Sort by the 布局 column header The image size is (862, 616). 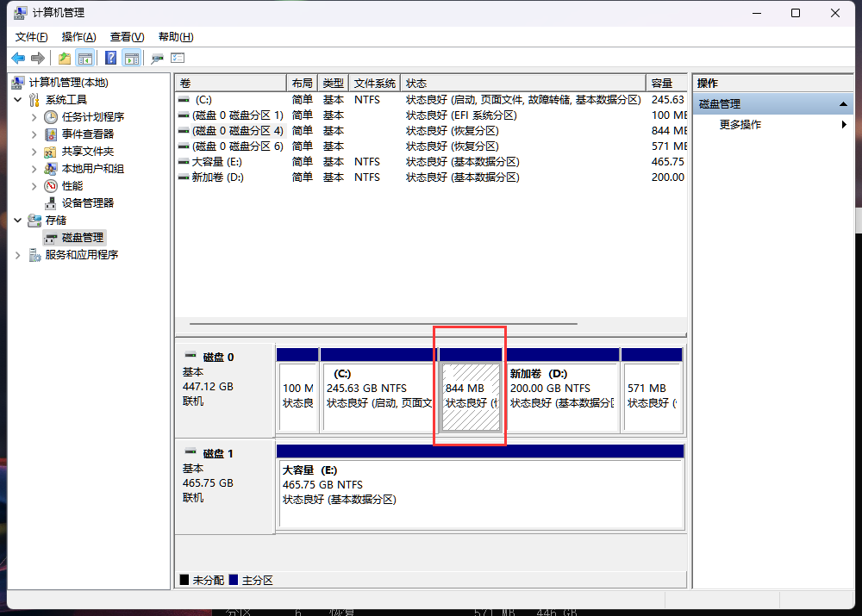pos(302,83)
